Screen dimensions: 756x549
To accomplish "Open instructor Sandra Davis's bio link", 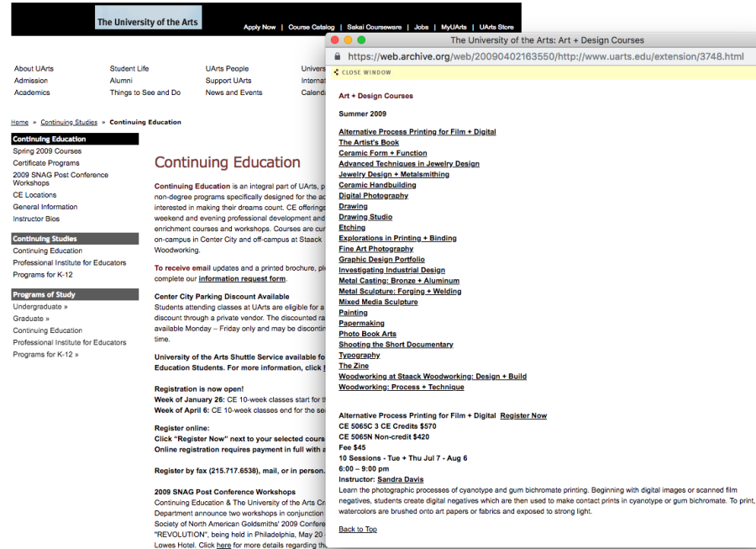I will pyautogui.click(x=400, y=479).
